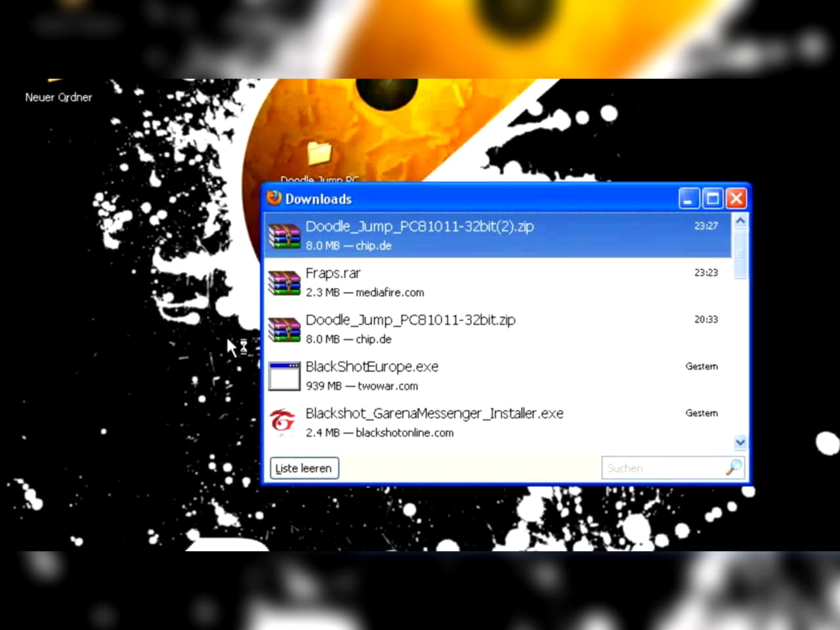Click the magnifier icon in the search box
Image resolution: width=840 pixels, height=630 pixels.
tap(734, 467)
